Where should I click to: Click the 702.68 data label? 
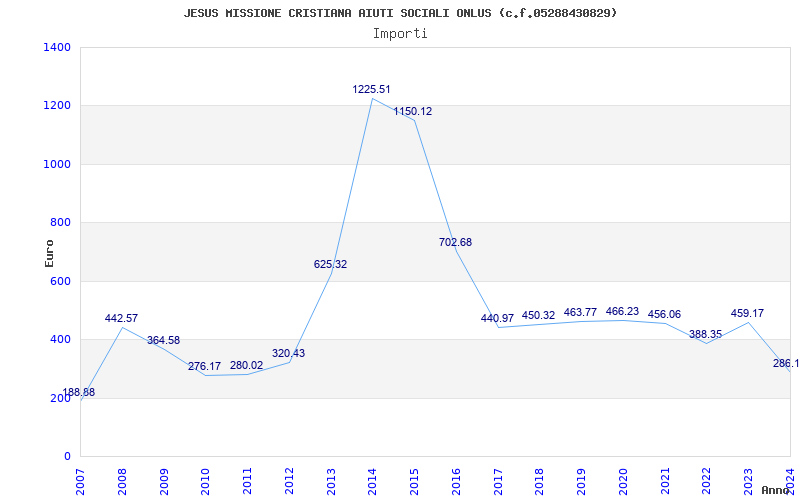(x=456, y=242)
